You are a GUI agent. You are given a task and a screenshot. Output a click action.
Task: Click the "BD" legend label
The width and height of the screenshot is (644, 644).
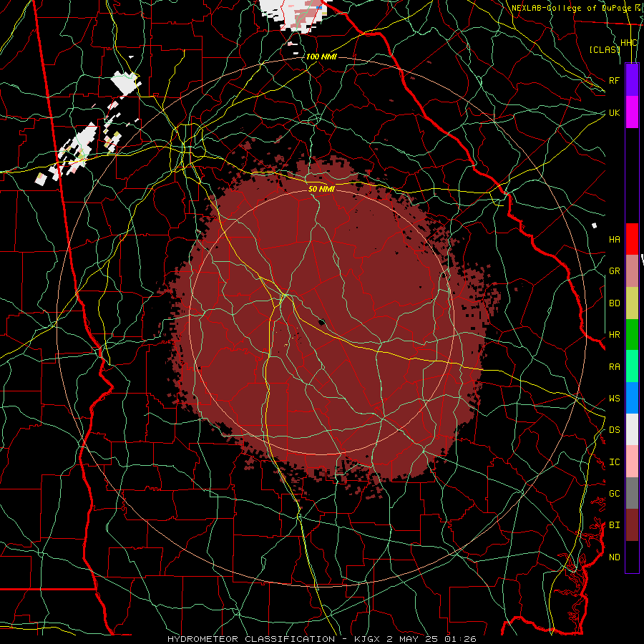615,303
